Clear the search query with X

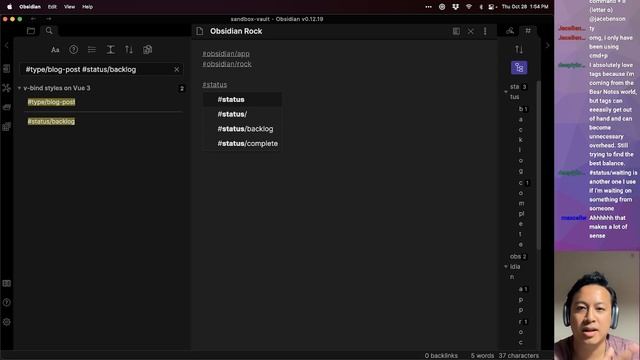[177, 69]
